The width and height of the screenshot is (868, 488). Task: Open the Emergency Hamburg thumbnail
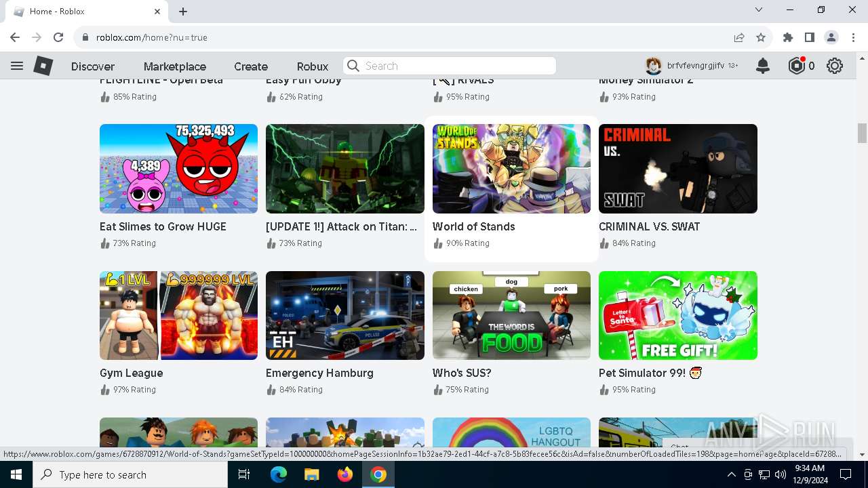(345, 315)
